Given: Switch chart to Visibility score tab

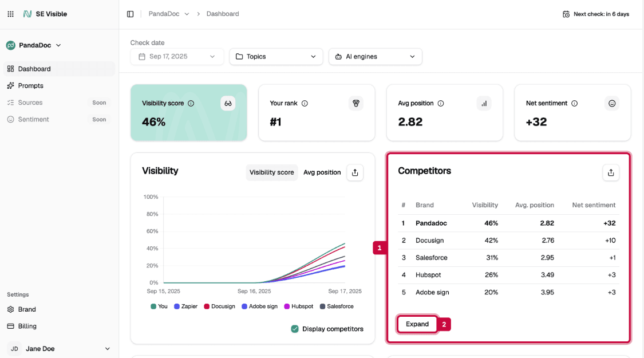Looking at the screenshot, I should [271, 172].
